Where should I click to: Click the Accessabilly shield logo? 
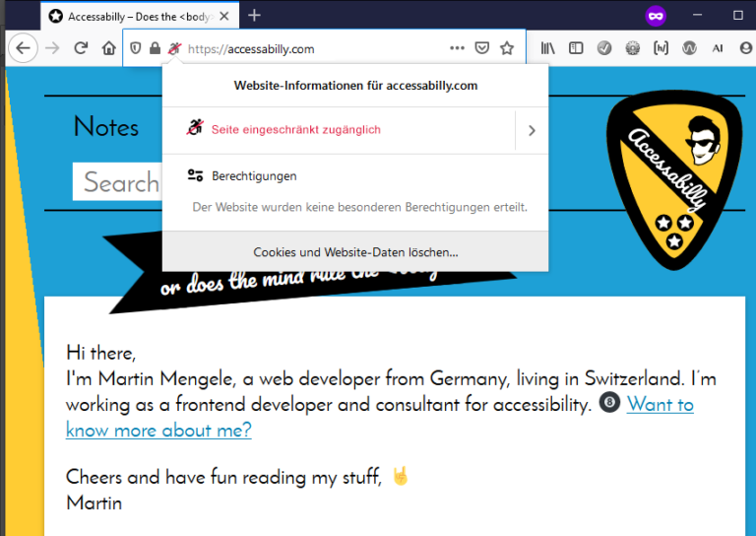674,179
